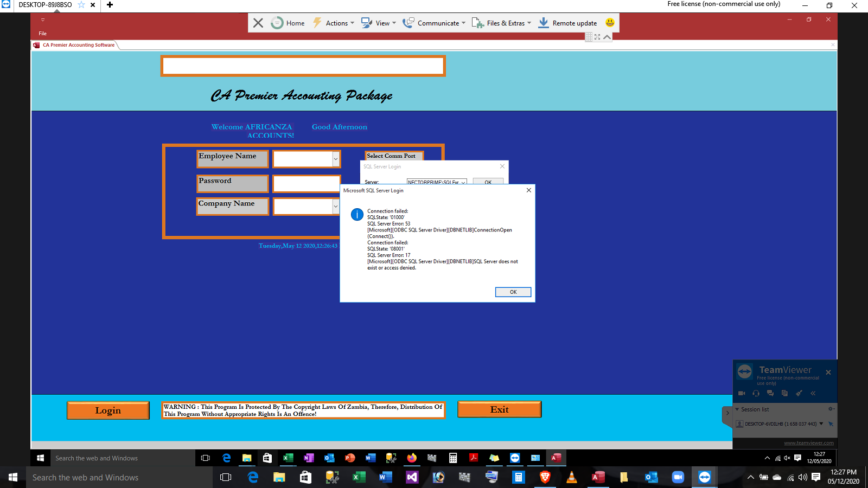The width and height of the screenshot is (868, 488).
Task: Click the video camera icon in TeamViewer panel
Action: click(x=742, y=393)
